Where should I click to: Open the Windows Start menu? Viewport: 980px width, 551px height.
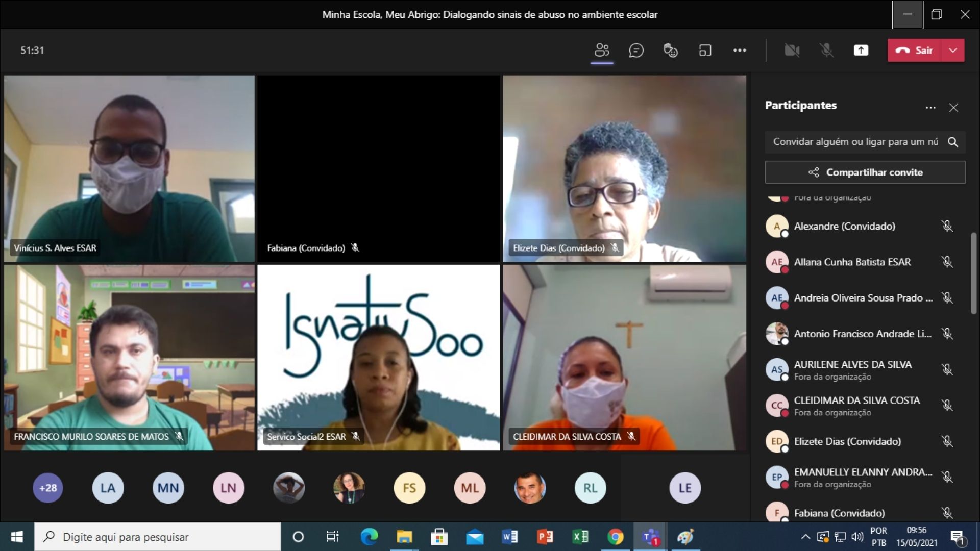[17, 537]
